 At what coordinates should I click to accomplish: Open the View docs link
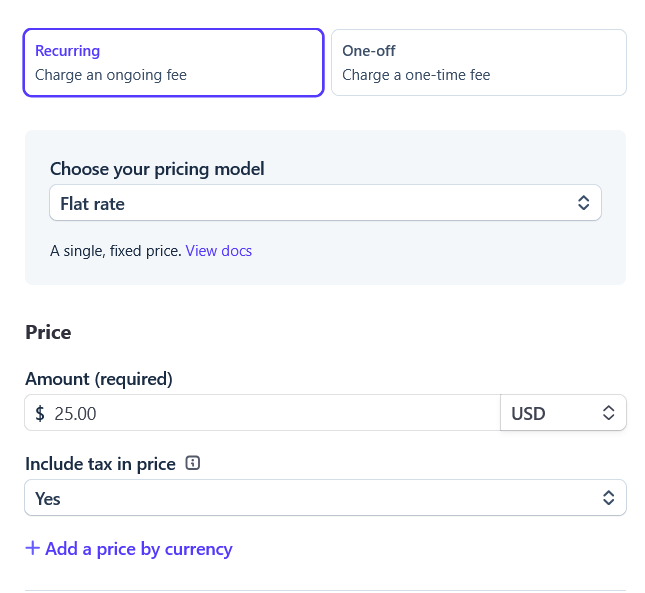pos(218,251)
